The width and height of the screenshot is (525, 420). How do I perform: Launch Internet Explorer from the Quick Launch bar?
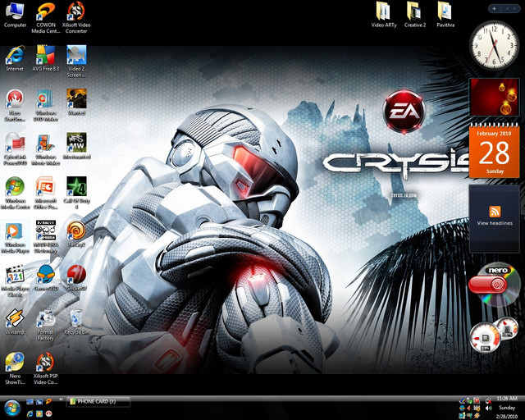[x=30, y=413]
